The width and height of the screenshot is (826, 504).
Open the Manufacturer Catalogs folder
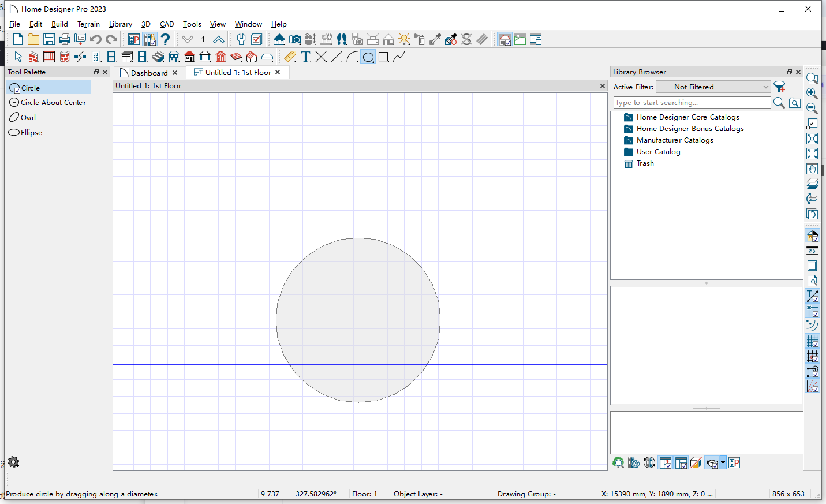pos(668,140)
